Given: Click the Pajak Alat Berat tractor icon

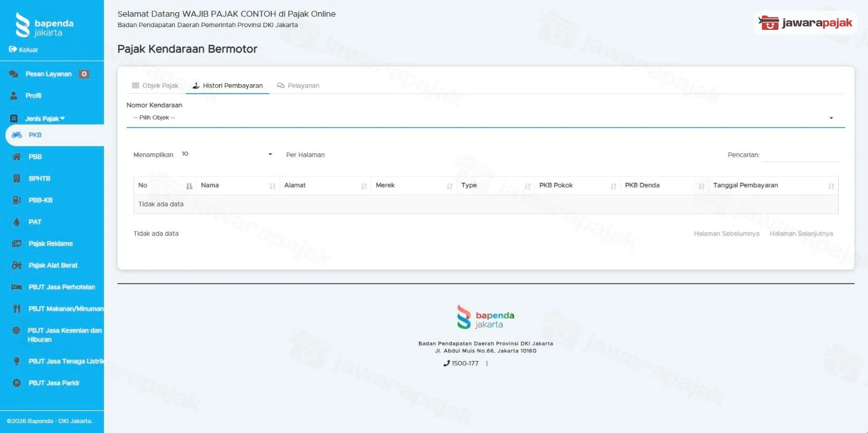Looking at the screenshot, I should point(17,265).
